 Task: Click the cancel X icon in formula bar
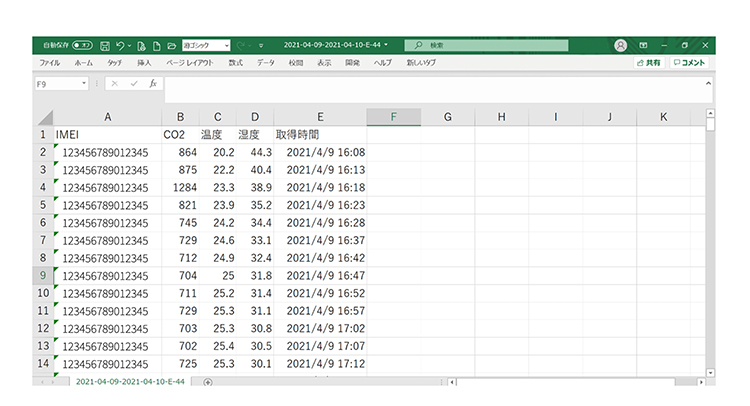114,84
